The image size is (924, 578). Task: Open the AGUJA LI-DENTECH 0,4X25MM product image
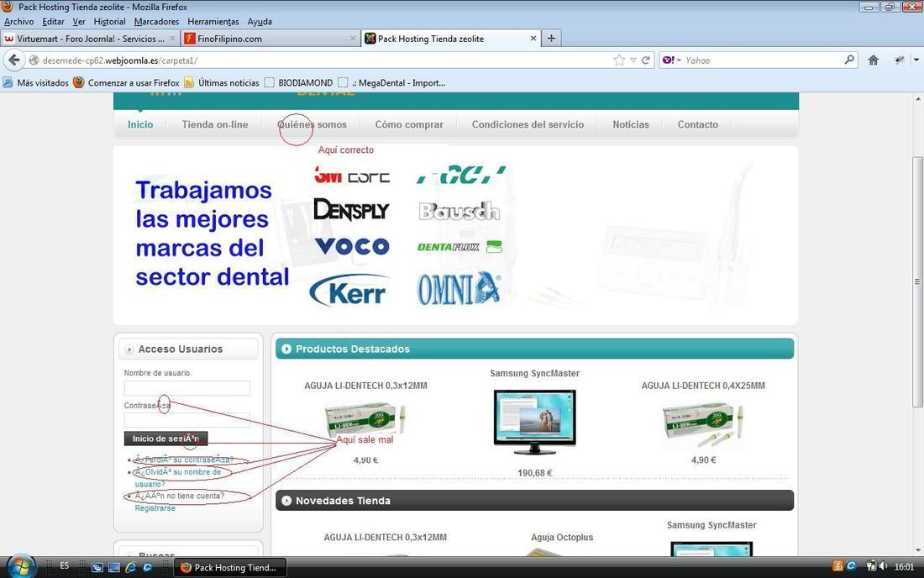click(x=703, y=425)
